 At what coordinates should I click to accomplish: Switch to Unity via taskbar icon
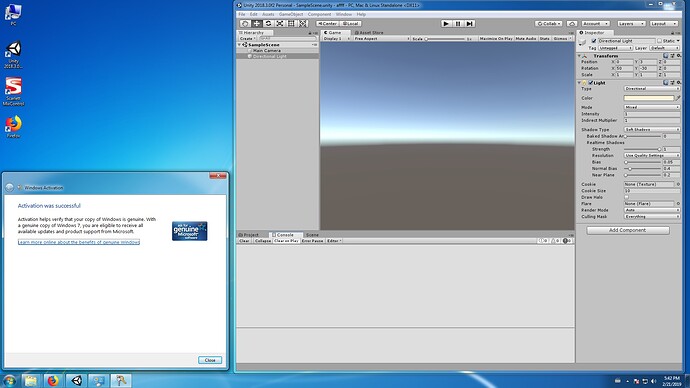pyautogui.click(x=77, y=381)
